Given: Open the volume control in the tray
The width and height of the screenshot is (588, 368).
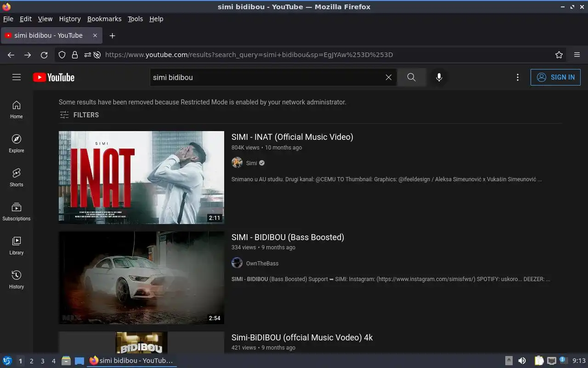Looking at the screenshot, I should coord(522,361).
